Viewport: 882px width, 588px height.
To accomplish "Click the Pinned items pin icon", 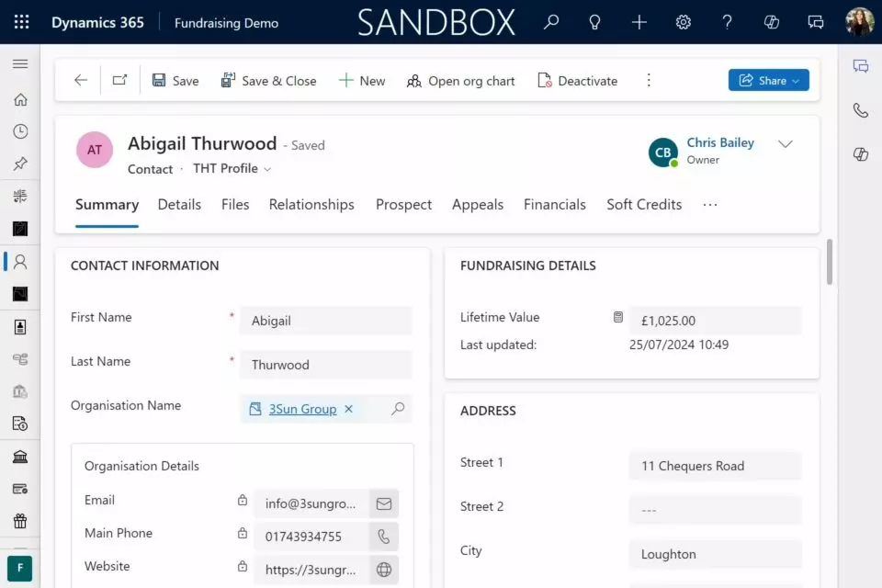I will 20,164.
